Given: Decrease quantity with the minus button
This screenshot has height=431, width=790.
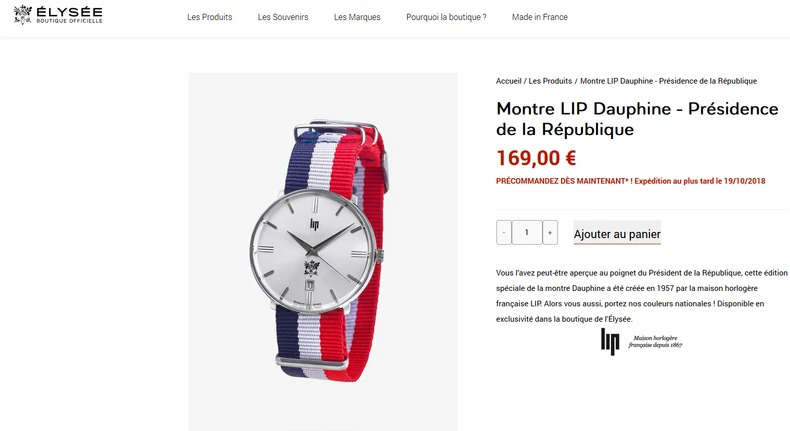Looking at the screenshot, I should pos(504,232).
